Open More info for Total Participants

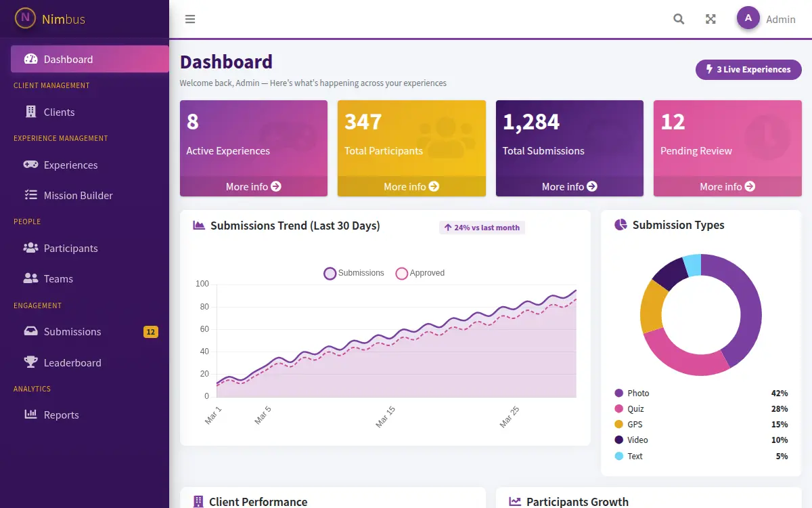coord(411,186)
